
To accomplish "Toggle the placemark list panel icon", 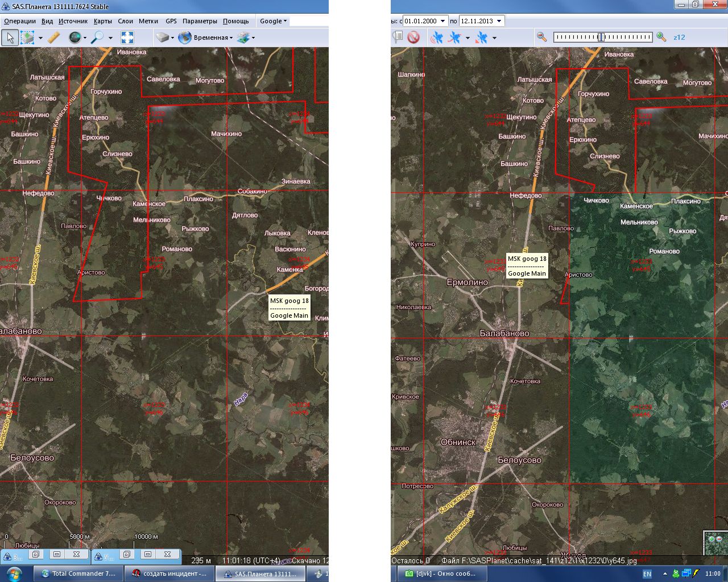I will (x=398, y=37).
